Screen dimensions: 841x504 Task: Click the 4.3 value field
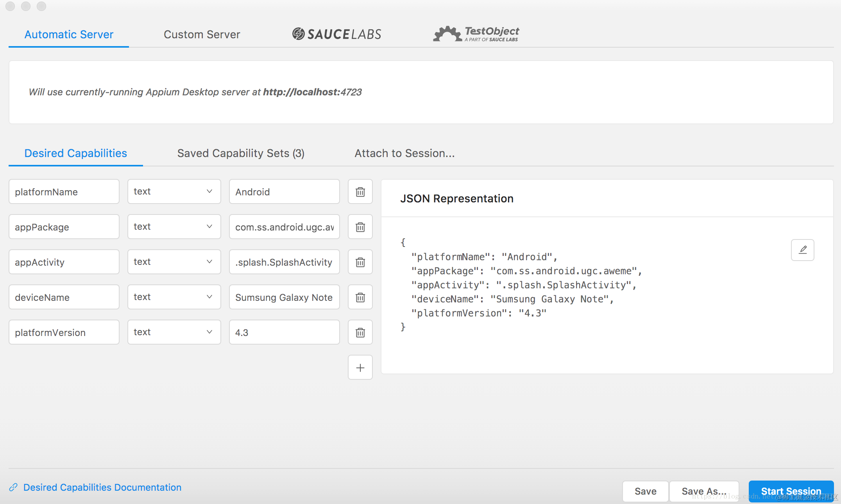[284, 332]
